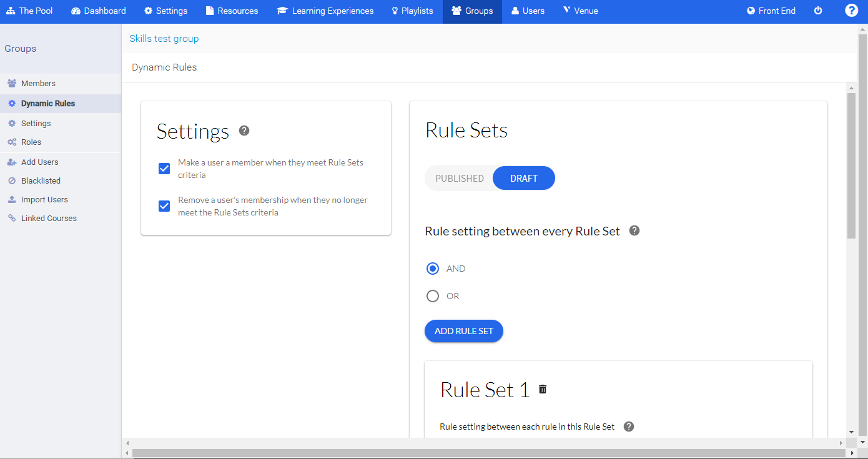Select the OR radio button
The height and width of the screenshot is (459, 868).
pyautogui.click(x=433, y=295)
